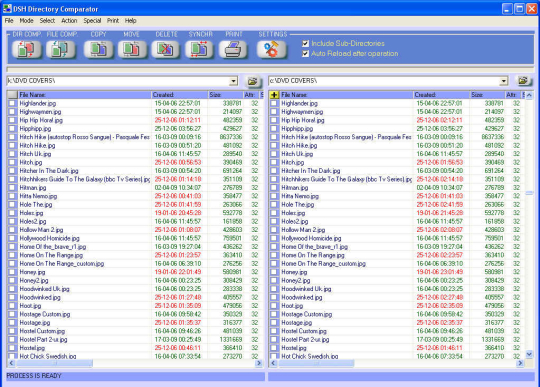The width and height of the screenshot is (540, 387).
Task: Select Hip Hip Hora!.jpg in right pane
Action: pyautogui.click(x=303, y=120)
